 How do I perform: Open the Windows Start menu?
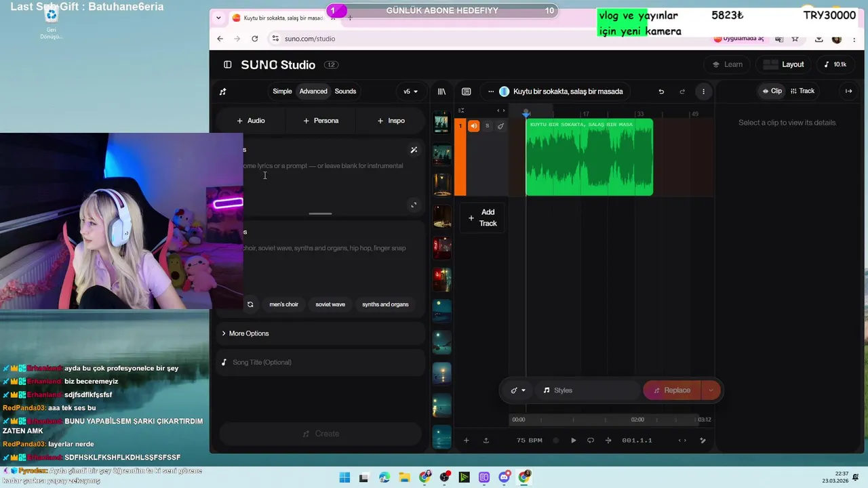[x=344, y=477]
